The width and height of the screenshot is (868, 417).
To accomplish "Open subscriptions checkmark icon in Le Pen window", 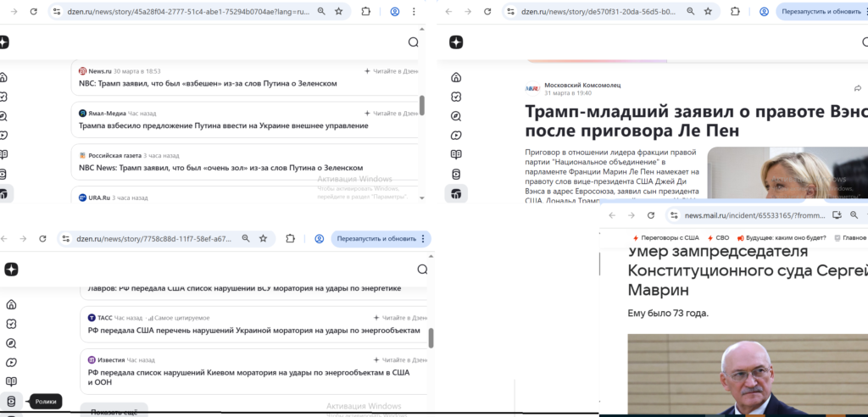I will tap(456, 97).
